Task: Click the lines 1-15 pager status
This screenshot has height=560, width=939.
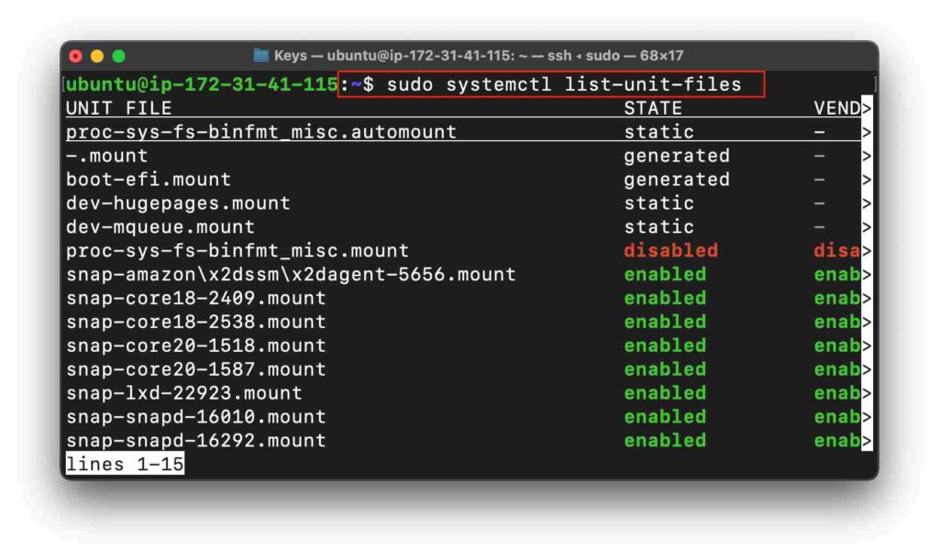Action: tap(125, 465)
